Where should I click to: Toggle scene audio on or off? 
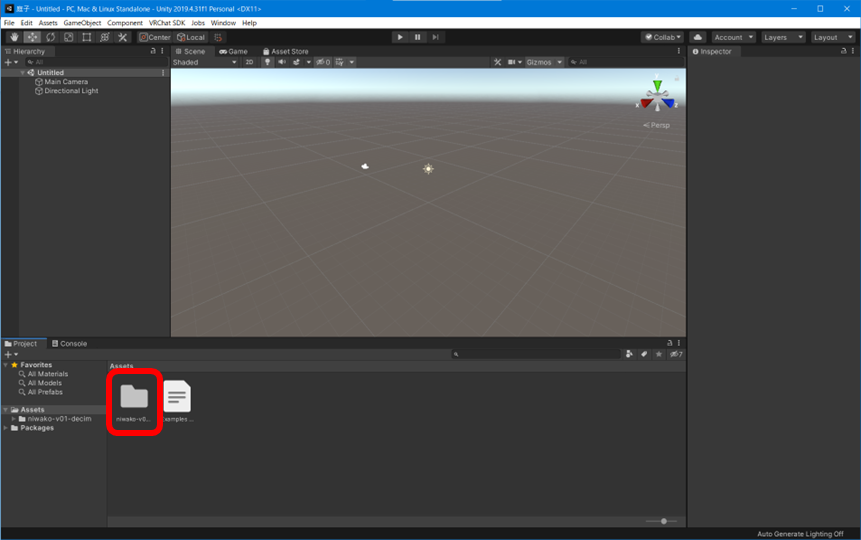(281, 62)
